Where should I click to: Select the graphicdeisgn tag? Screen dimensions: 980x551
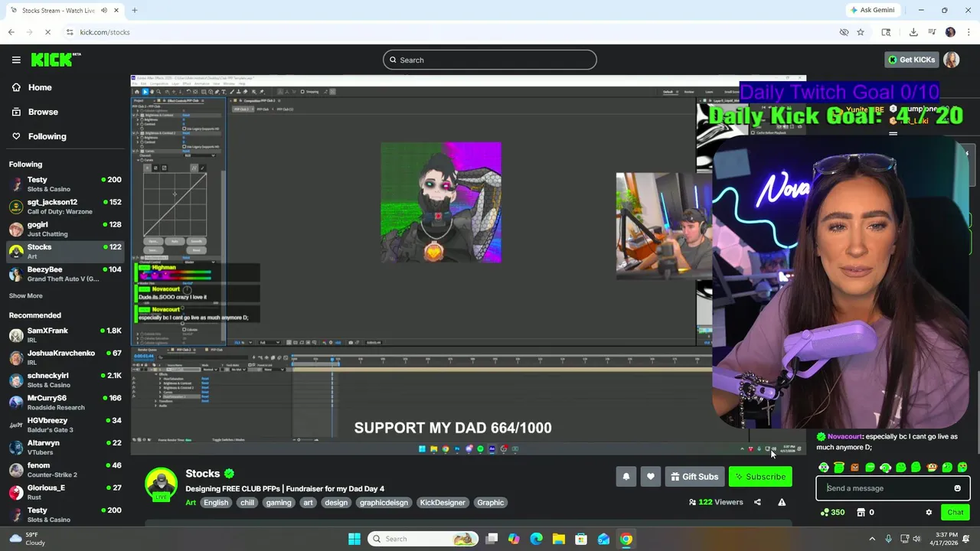point(384,503)
